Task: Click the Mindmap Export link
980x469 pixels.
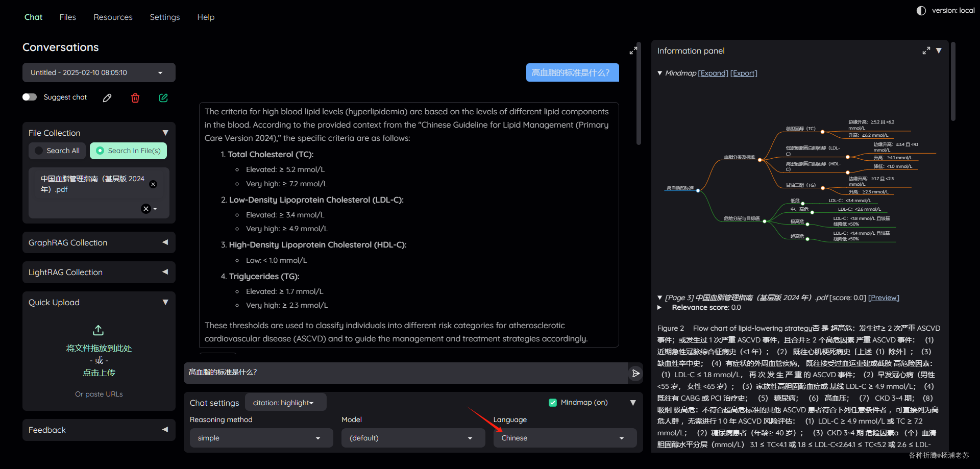Action: coord(744,73)
